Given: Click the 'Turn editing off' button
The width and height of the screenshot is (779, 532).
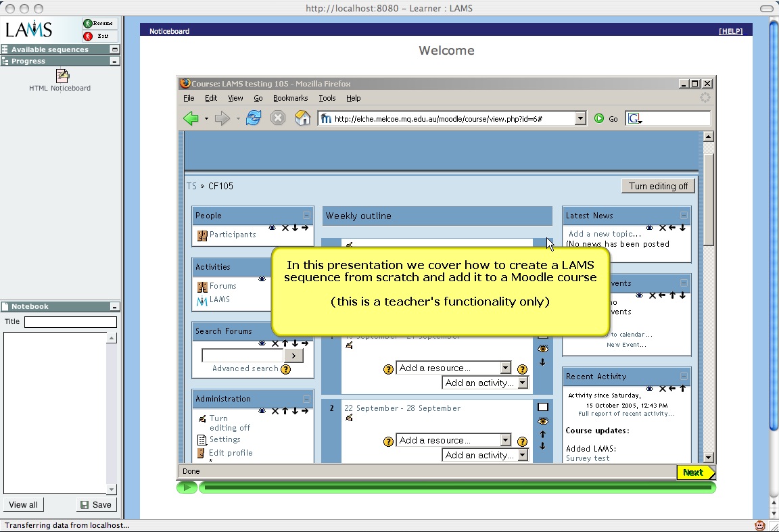Looking at the screenshot, I should pos(658,187).
